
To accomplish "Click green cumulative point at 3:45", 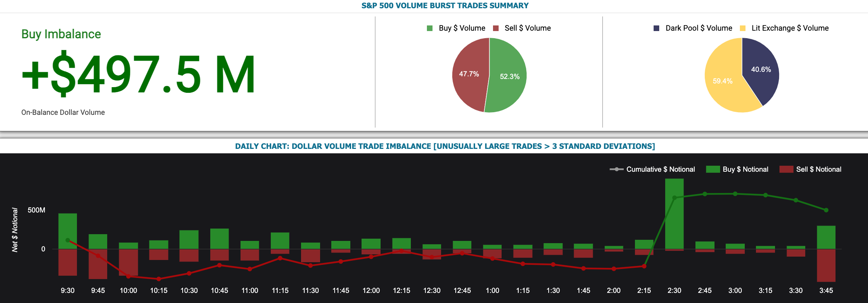I will [826, 210].
